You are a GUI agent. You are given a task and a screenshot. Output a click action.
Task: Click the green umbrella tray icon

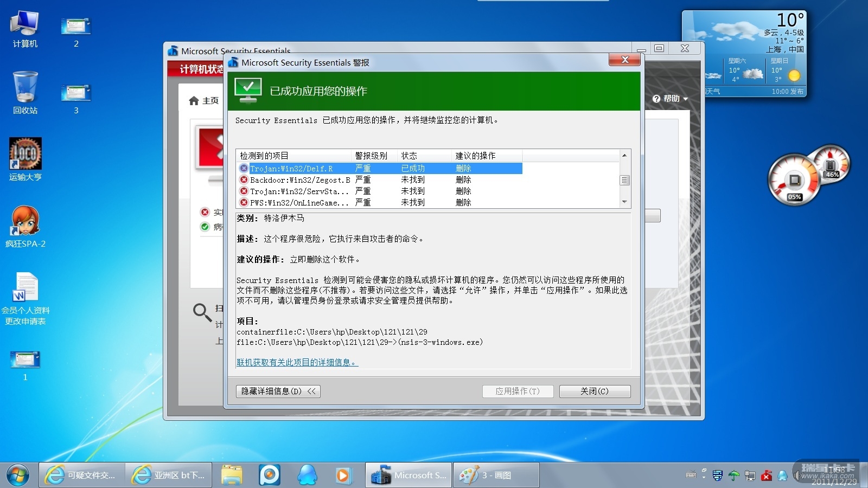pos(733,476)
